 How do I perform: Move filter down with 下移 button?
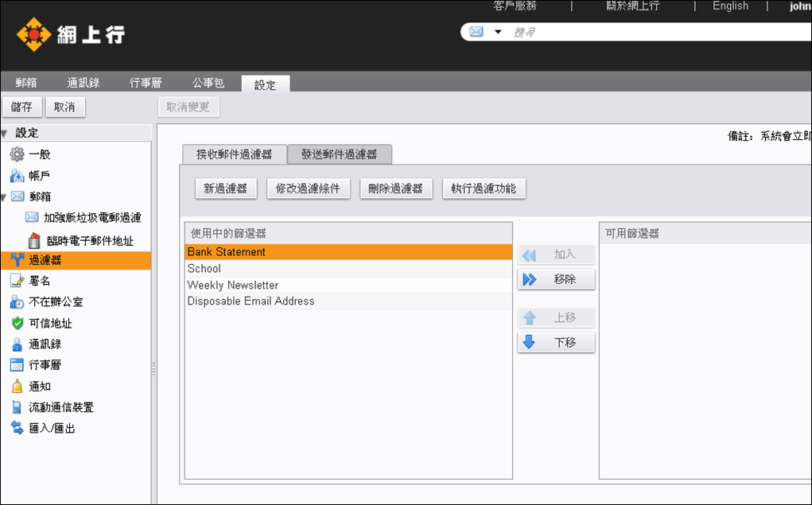coord(556,343)
